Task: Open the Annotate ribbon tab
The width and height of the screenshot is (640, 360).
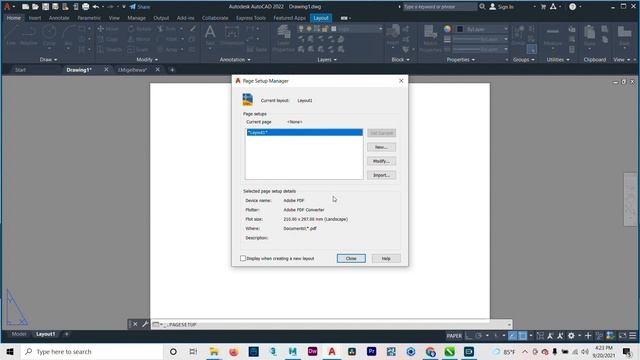Action: [59, 18]
